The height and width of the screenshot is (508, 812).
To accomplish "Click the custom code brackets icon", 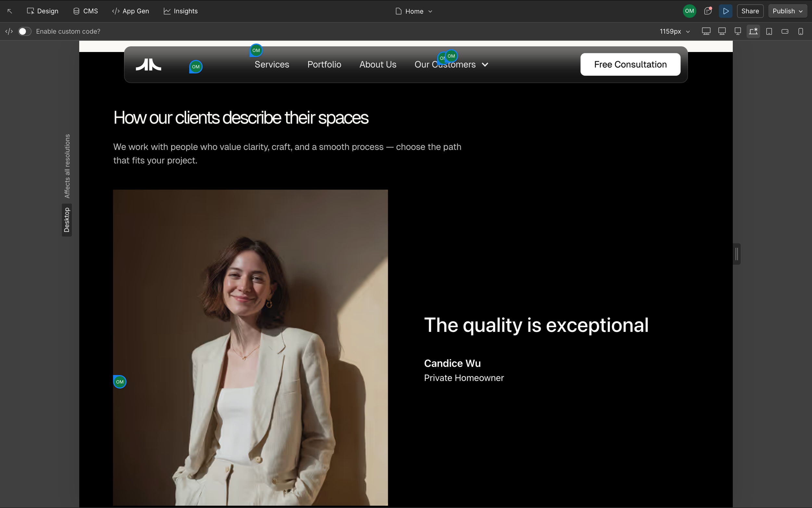I will pos(9,31).
